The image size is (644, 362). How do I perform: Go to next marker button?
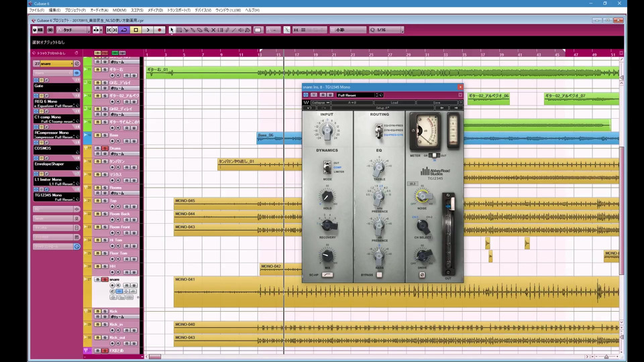click(x=115, y=30)
